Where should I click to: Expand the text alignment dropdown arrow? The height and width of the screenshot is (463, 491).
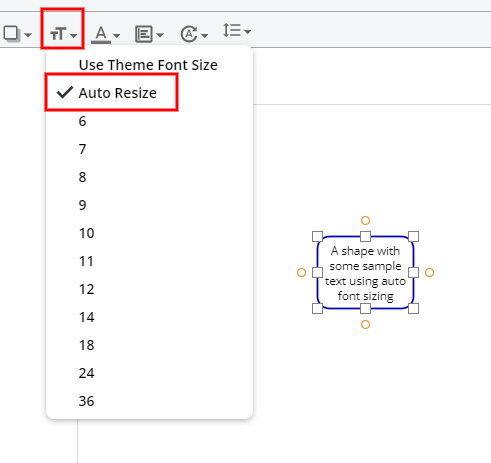pos(160,35)
